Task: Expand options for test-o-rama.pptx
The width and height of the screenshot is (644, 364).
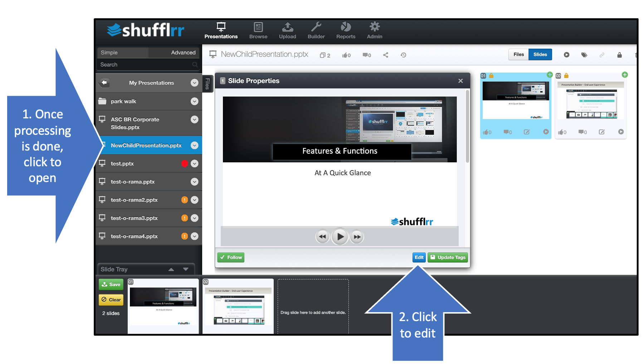Action: (x=195, y=182)
